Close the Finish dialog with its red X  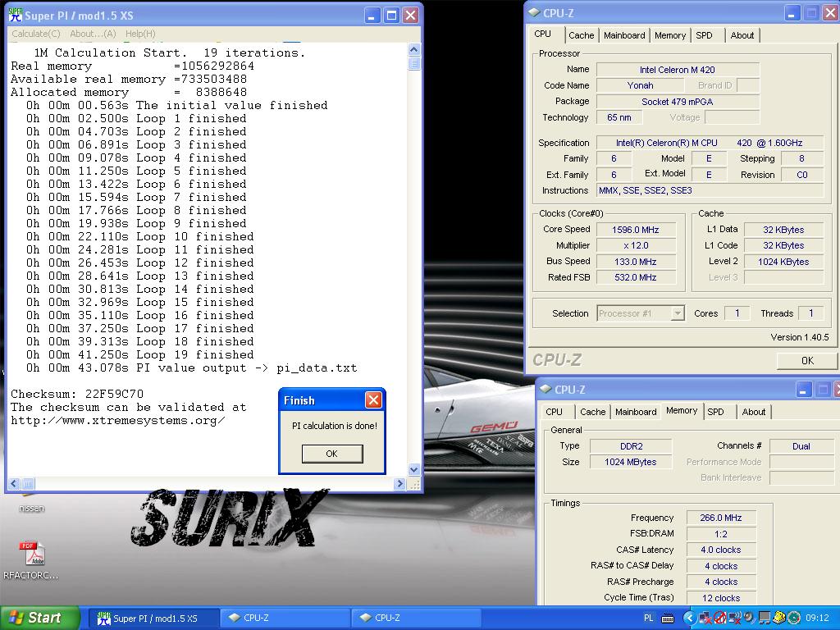pyautogui.click(x=373, y=399)
